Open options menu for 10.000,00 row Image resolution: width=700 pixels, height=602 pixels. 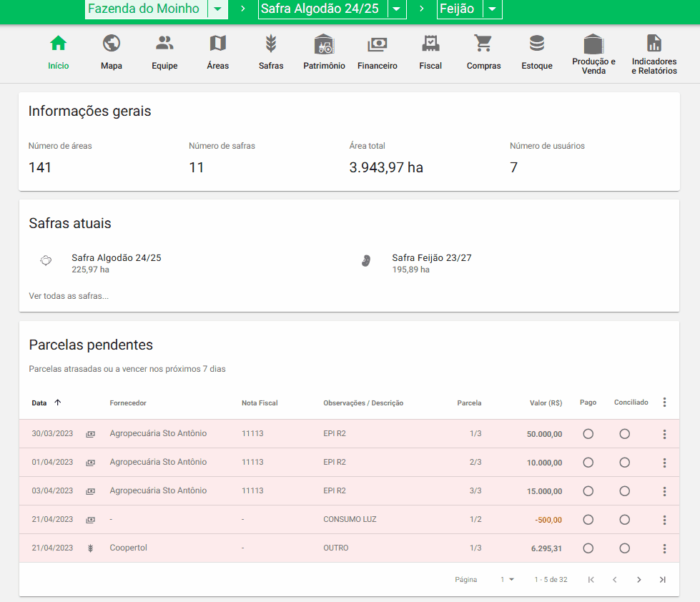pos(664,463)
